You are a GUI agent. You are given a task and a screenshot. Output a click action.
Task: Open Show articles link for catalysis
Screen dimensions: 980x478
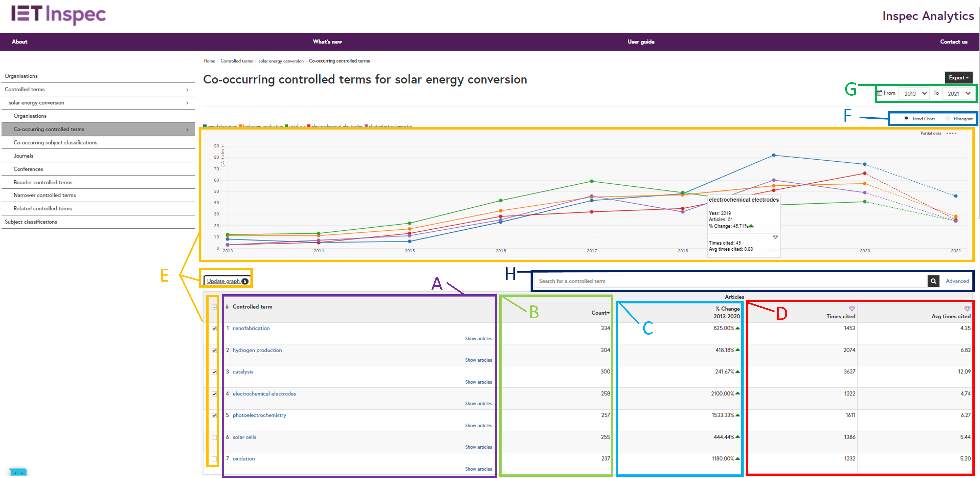(x=478, y=382)
